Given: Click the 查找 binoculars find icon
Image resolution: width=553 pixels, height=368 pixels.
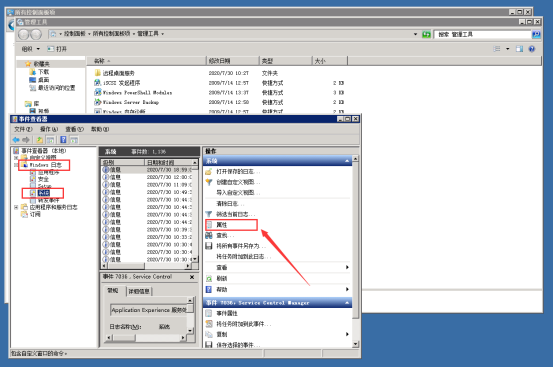Looking at the screenshot, I should pyautogui.click(x=209, y=235).
